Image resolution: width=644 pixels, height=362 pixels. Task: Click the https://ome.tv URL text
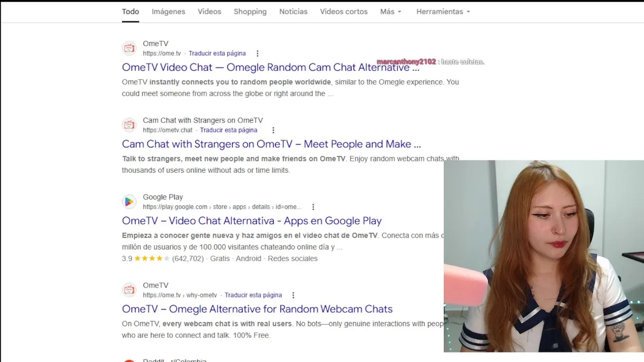tap(162, 53)
